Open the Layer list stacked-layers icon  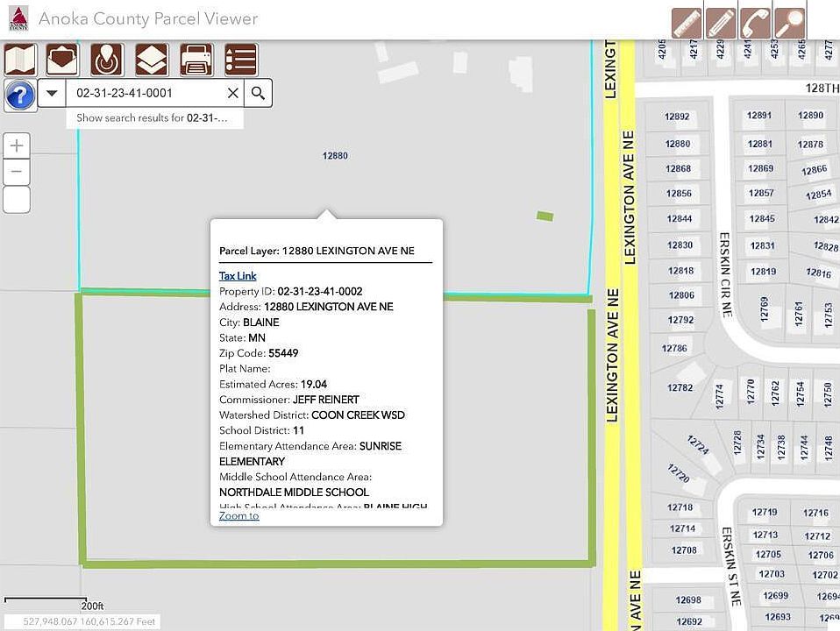152,60
